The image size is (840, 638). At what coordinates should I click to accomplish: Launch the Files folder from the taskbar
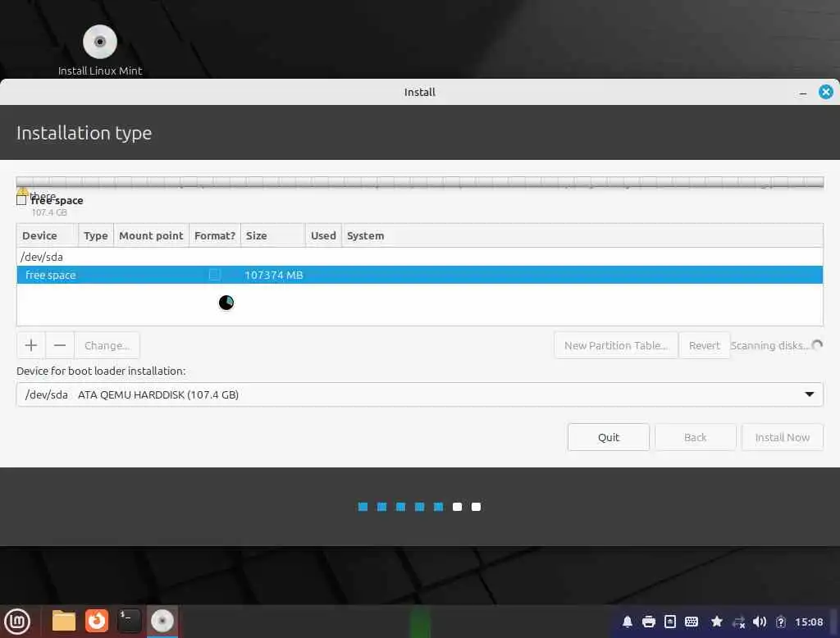point(64,622)
